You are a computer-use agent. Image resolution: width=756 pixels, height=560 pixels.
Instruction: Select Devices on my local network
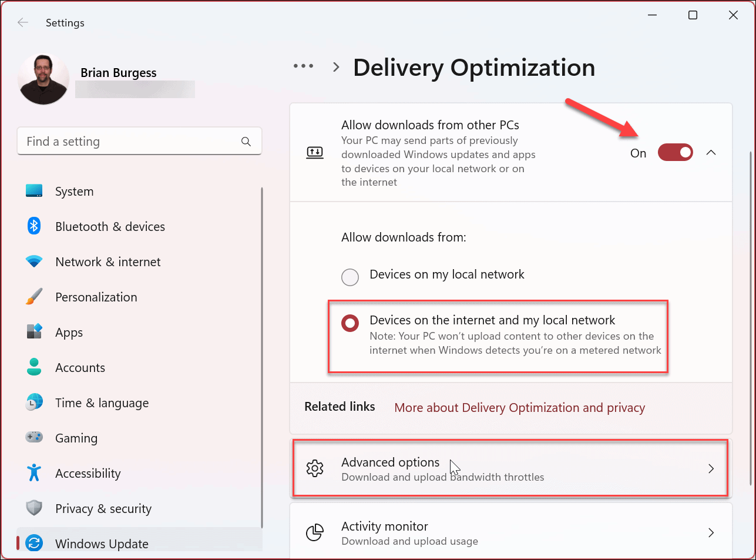[x=350, y=277]
